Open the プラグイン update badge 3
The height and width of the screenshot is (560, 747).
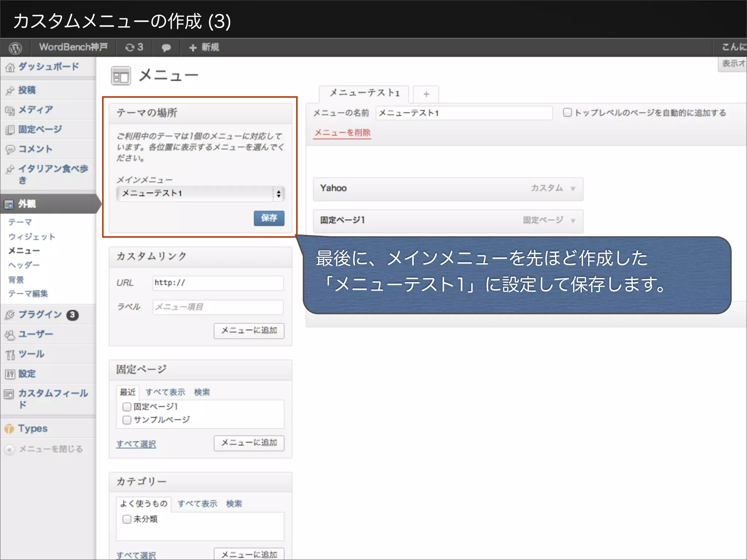(x=72, y=315)
